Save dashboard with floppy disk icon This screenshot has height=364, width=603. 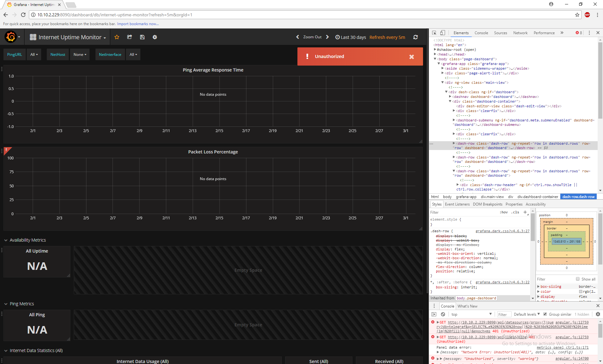click(142, 37)
